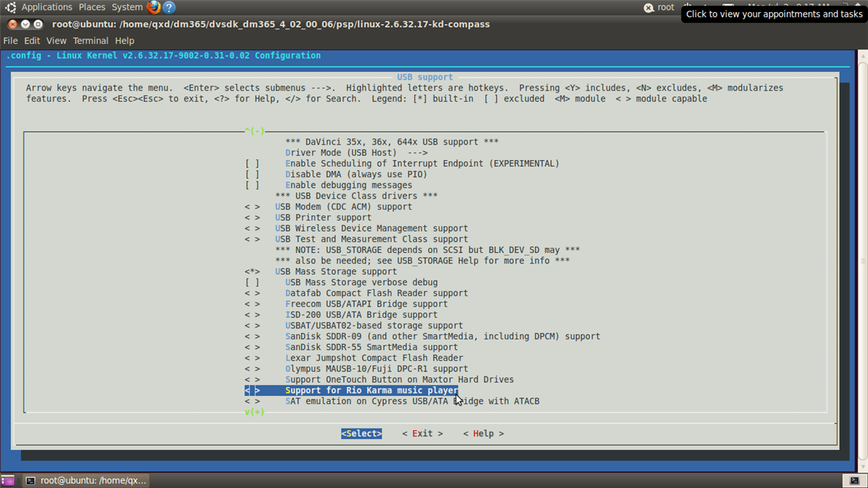Toggle USB Mass Storage verbose debug checkbox
The image size is (868, 488).
(x=252, y=282)
